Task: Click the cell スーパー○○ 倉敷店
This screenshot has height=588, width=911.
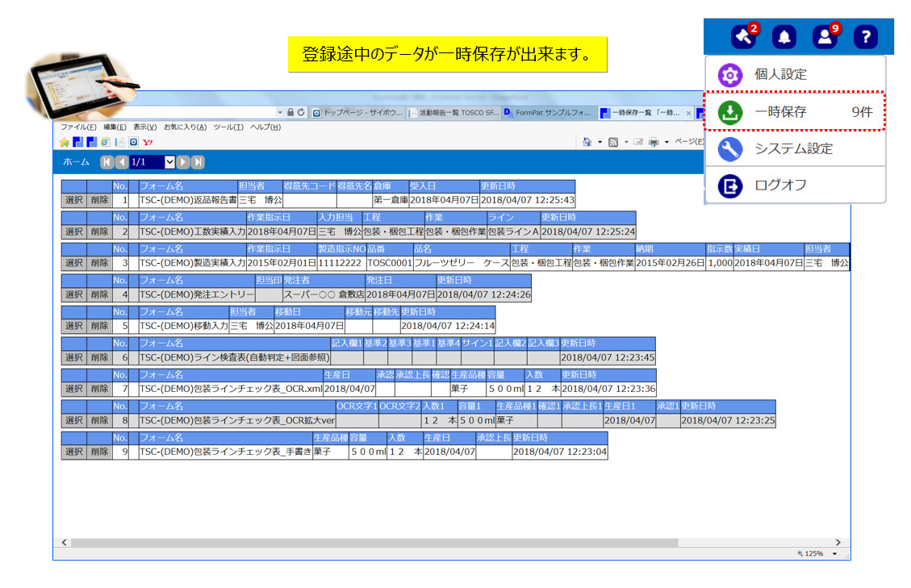Action: (324, 294)
